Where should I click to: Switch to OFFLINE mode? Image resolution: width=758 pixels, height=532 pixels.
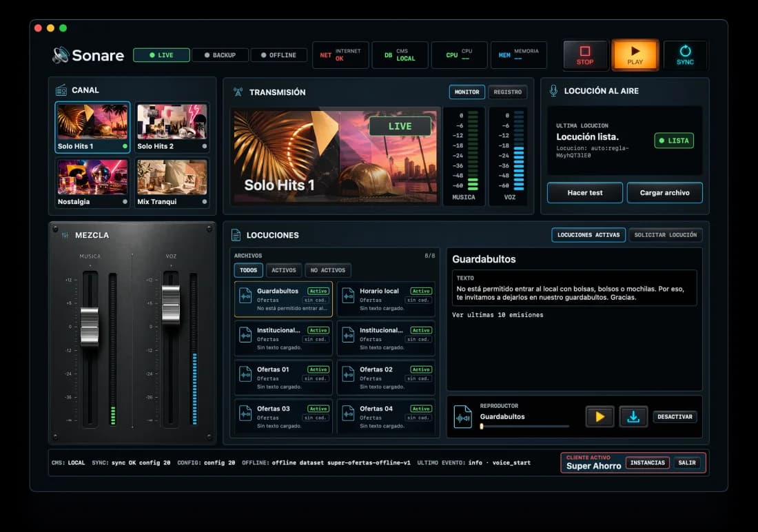click(x=279, y=55)
